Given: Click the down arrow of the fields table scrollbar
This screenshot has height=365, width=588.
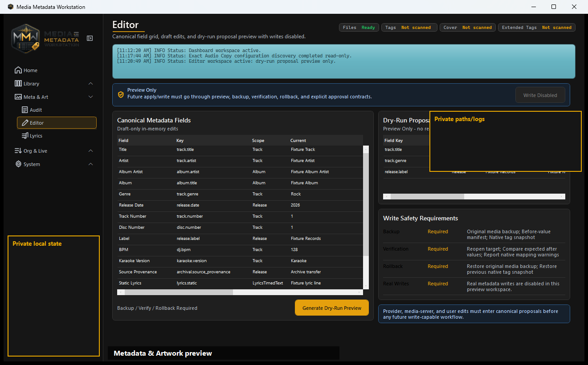Looking at the screenshot, I should (x=366, y=286).
